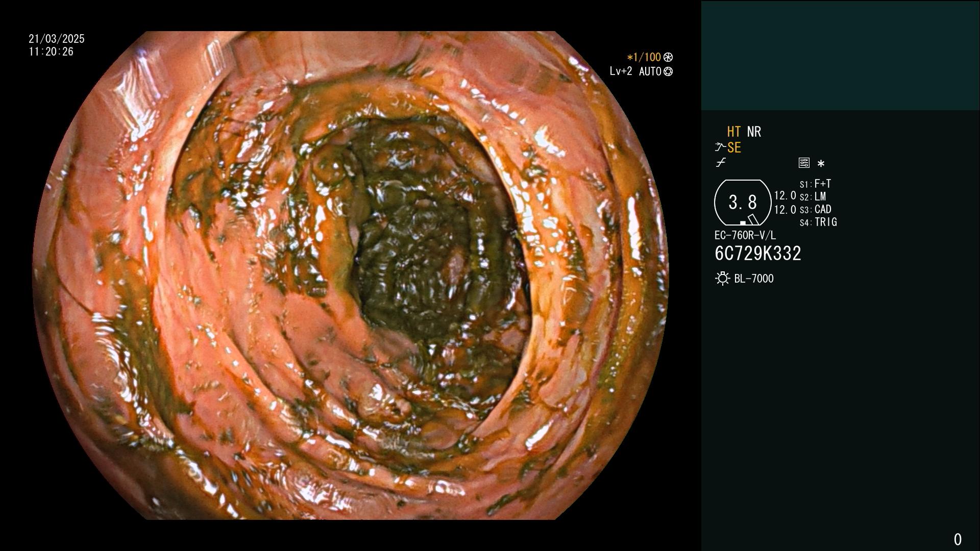Click the S1: F+T switch assignment

816,184
